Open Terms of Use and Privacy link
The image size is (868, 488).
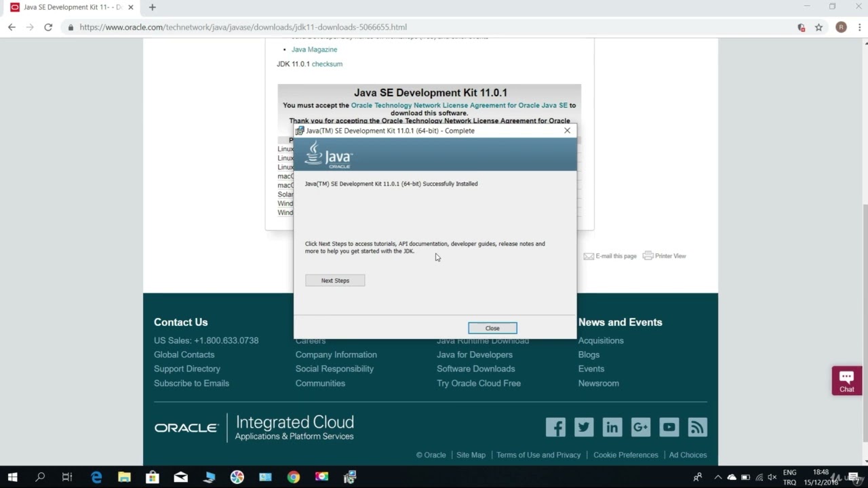click(538, 455)
